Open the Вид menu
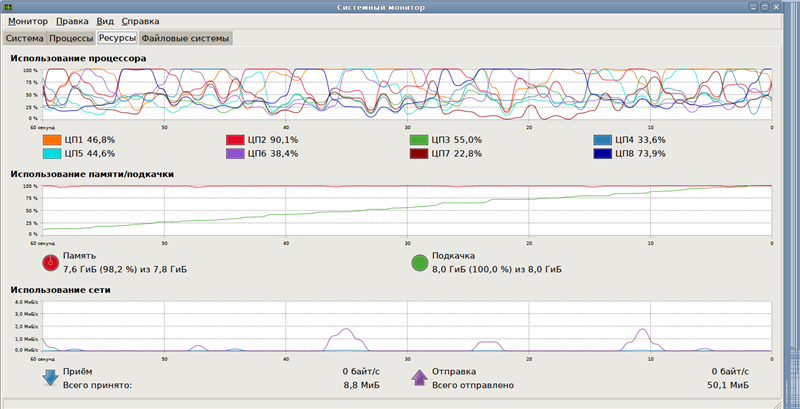 105,21
